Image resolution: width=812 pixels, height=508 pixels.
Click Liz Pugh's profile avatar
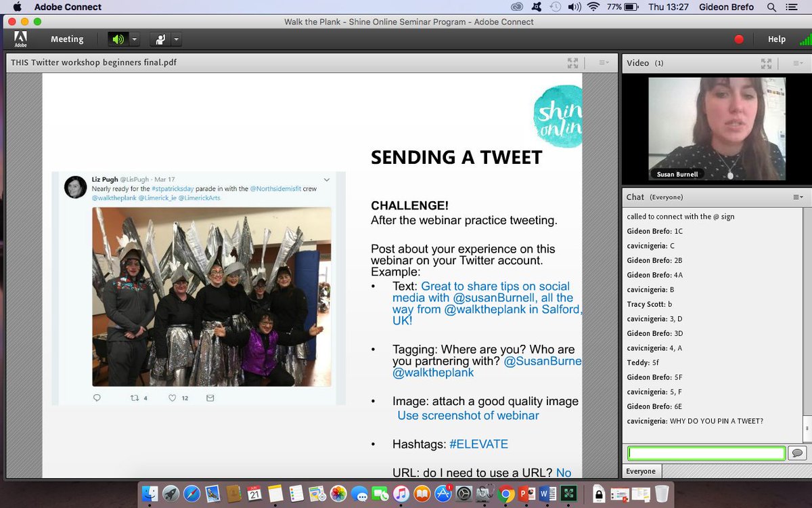[76, 187]
